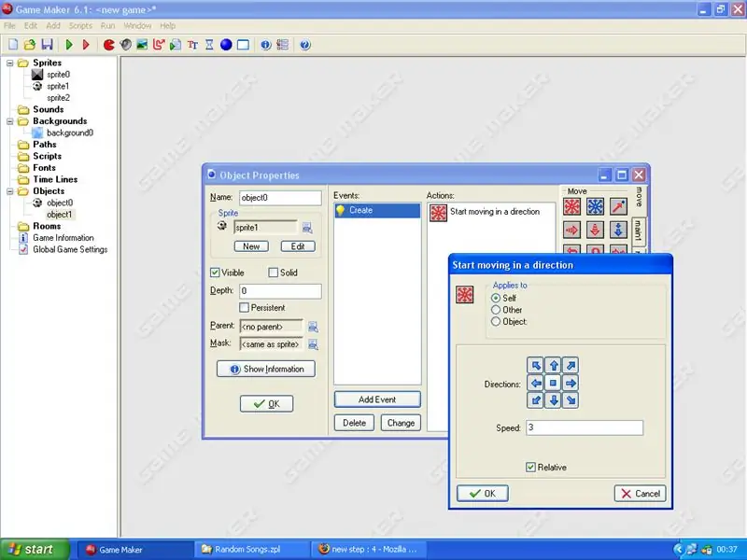Click the New game toolbar icon
The height and width of the screenshot is (560, 747).
13,45
